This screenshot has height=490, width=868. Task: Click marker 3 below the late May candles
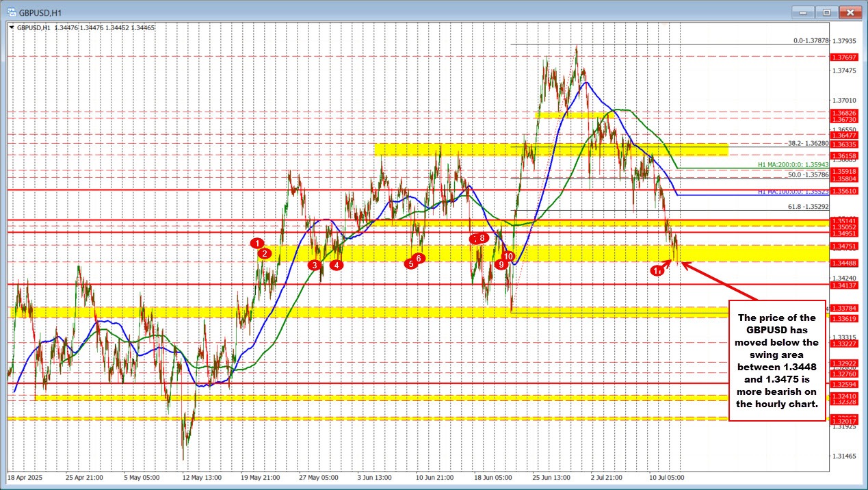[x=315, y=265]
